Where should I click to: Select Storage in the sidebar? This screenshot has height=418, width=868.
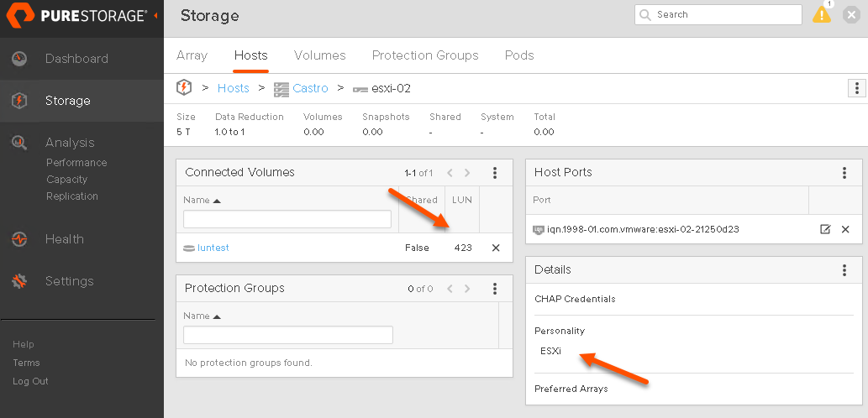pos(67,101)
